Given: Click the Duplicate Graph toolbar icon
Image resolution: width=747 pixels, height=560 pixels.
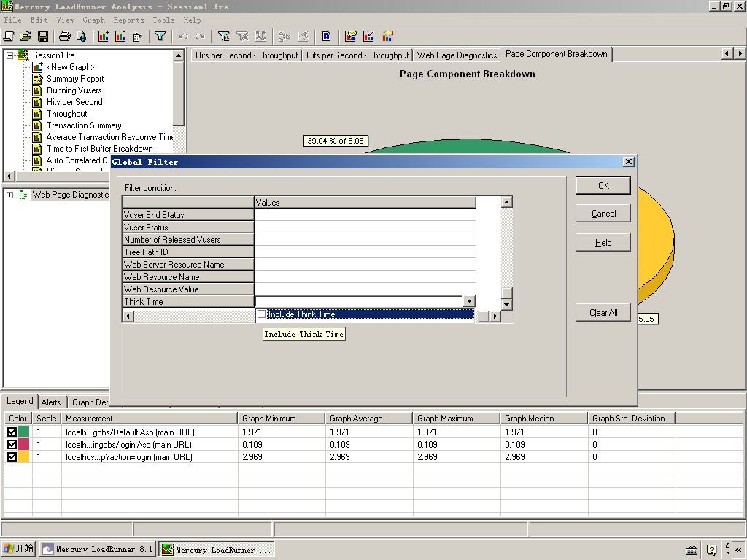Looking at the screenshot, I should (x=137, y=36).
